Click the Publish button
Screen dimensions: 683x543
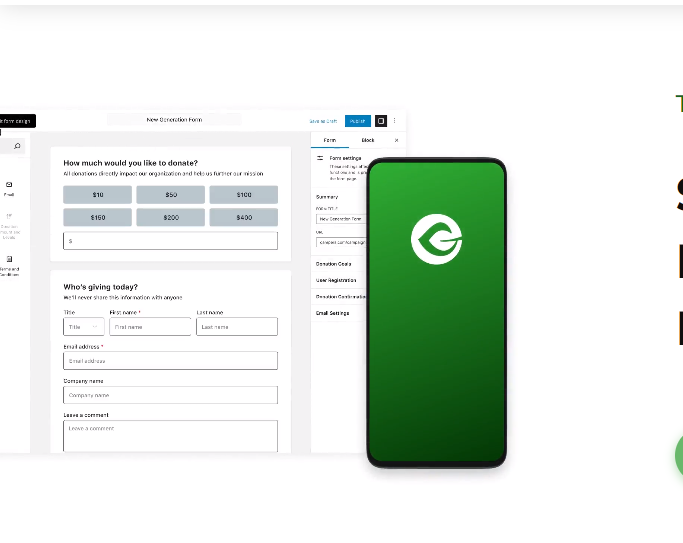358,121
